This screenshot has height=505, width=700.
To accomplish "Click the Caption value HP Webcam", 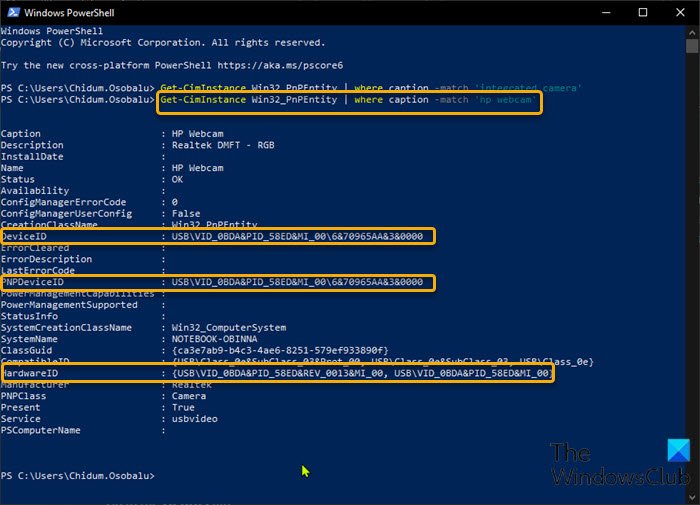I will pos(197,134).
